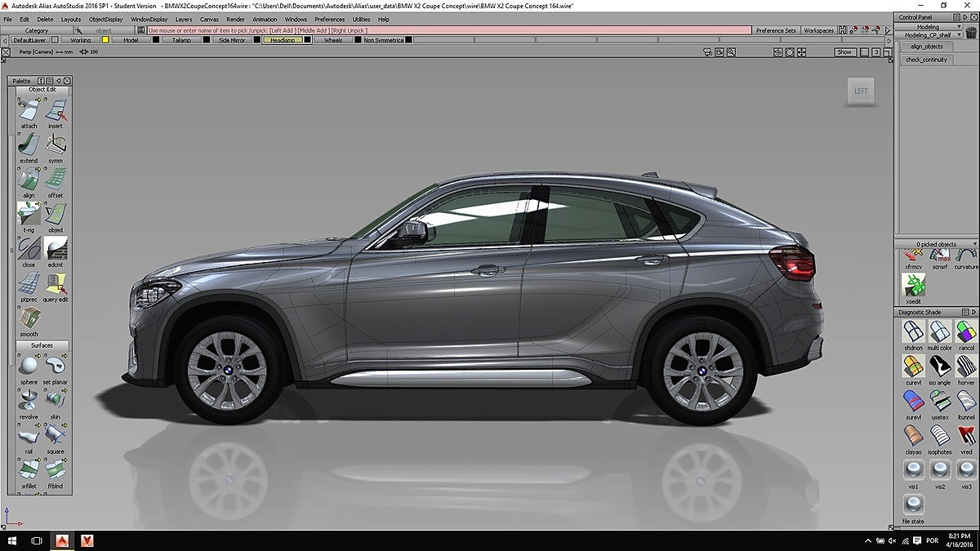Select the set planar surface tool
Viewport: 980px width, 551px height.
click(x=56, y=365)
